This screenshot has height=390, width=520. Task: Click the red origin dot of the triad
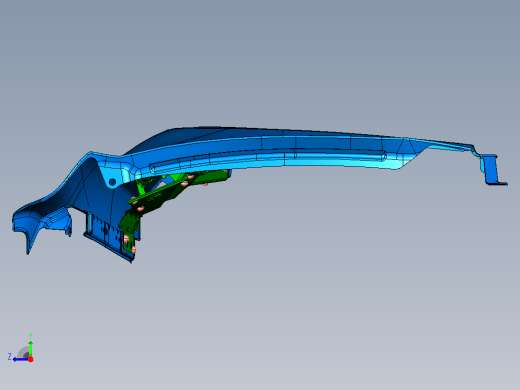pyautogui.click(x=31, y=359)
